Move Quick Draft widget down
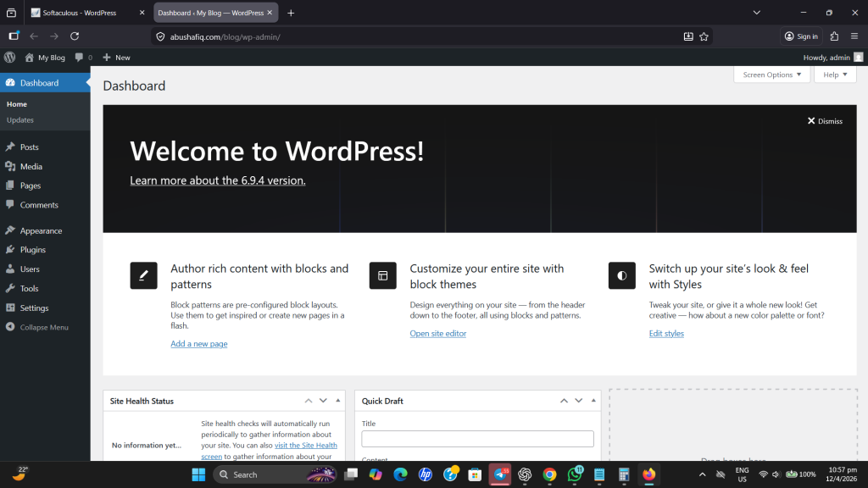Screen dimensions: 868x488 pyautogui.click(x=578, y=401)
